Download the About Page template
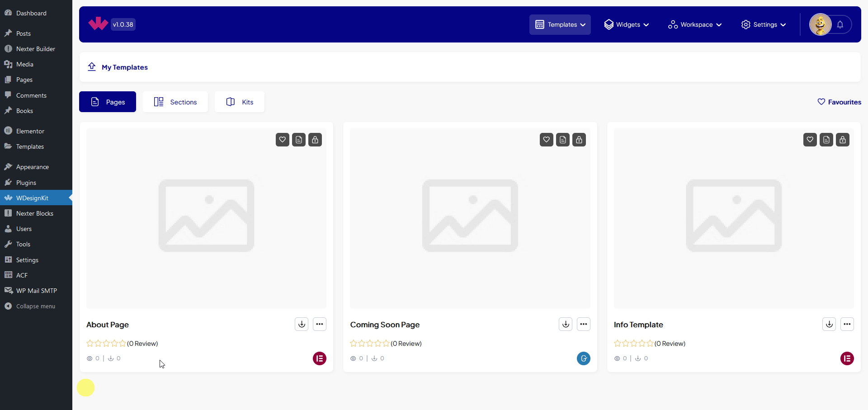 [301, 324]
